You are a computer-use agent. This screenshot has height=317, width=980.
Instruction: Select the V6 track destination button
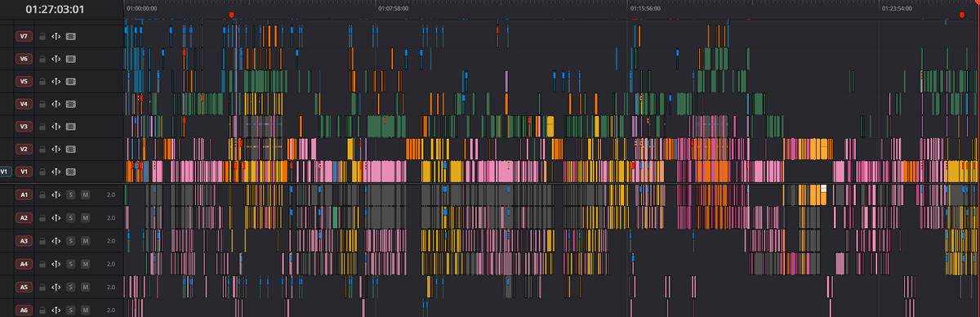[x=24, y=59]
